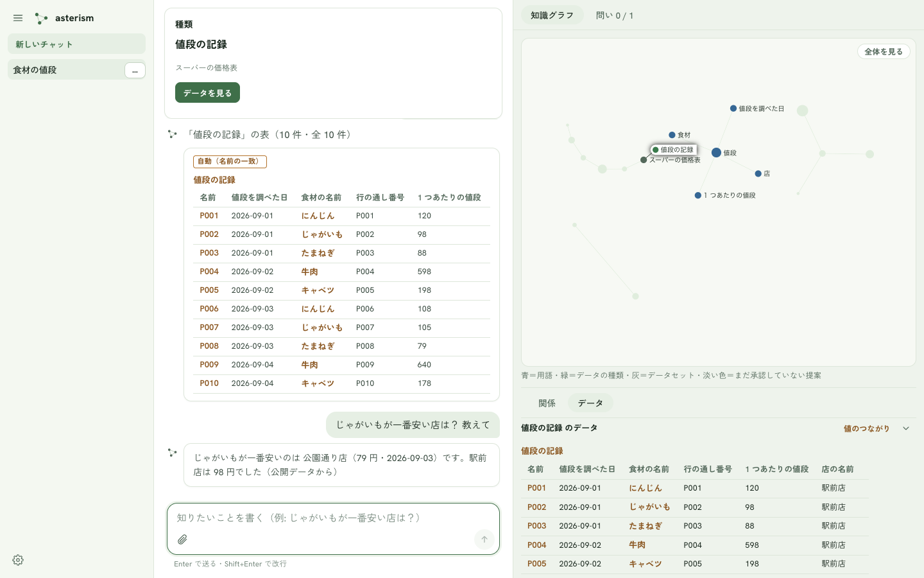Select the データ tab
The height and width of the screenshot is (578, 924).
tap(590, 403)
